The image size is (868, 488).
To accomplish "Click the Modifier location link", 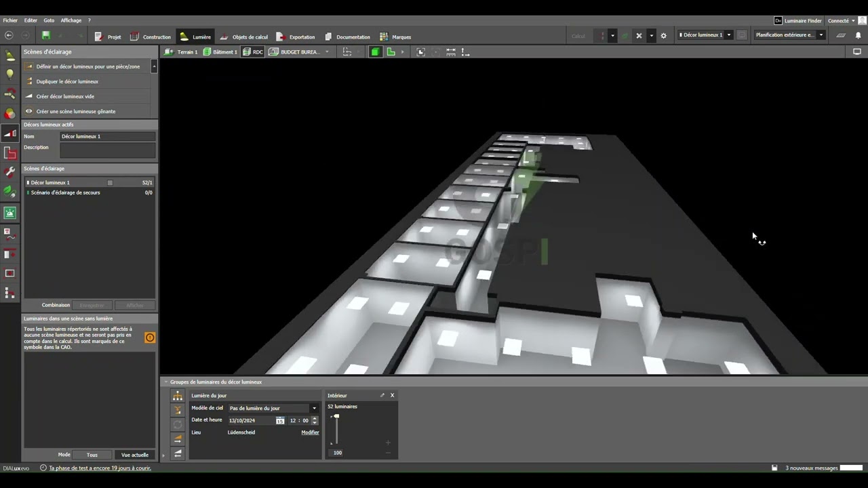I will click(x=310, y=432).
